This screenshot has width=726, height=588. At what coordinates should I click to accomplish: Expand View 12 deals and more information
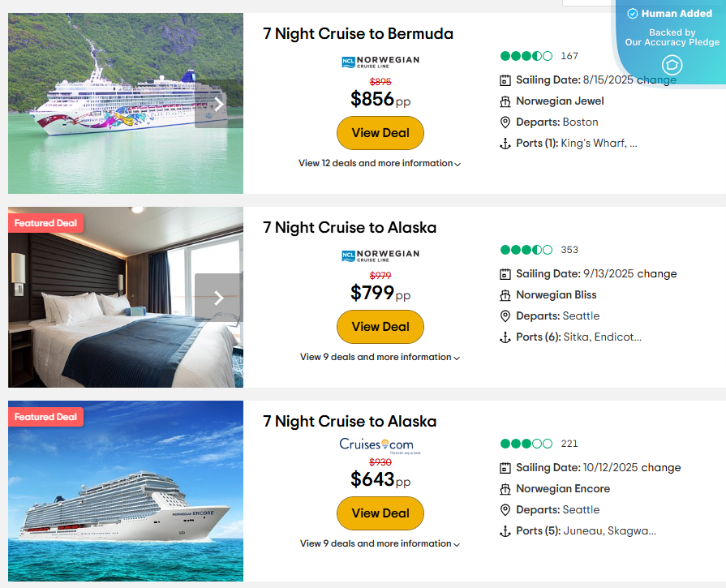tap(380, 163)
